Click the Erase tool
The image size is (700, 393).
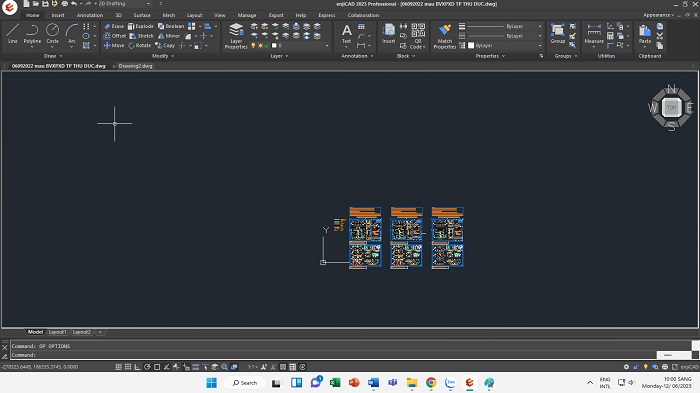click(114, 26)
